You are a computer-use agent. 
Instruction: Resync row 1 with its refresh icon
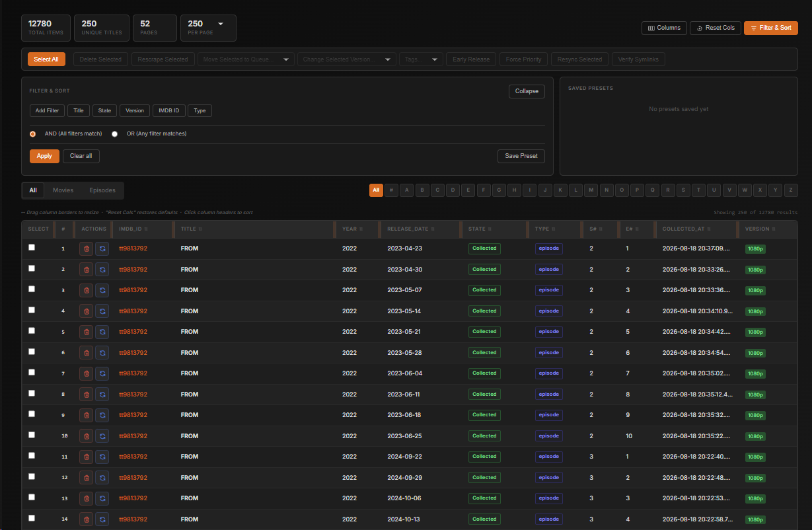point(102,249)
